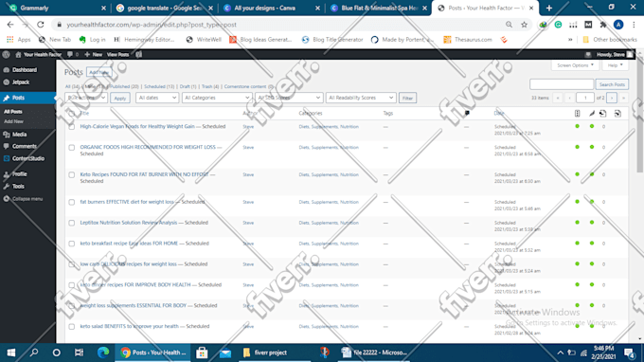Click the Chrome address bar URL
The height and width of the screenshot is (362, 644).
(152, 25)
